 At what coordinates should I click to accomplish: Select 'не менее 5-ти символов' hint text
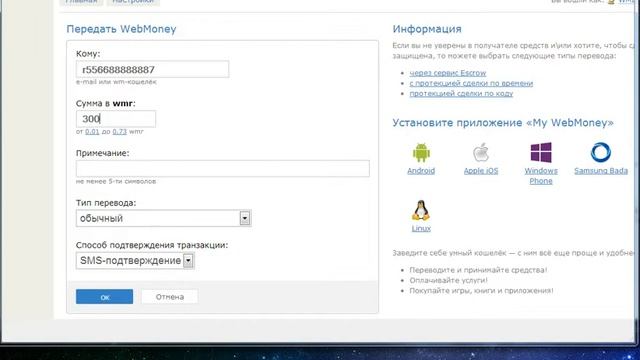pos(116,181)
